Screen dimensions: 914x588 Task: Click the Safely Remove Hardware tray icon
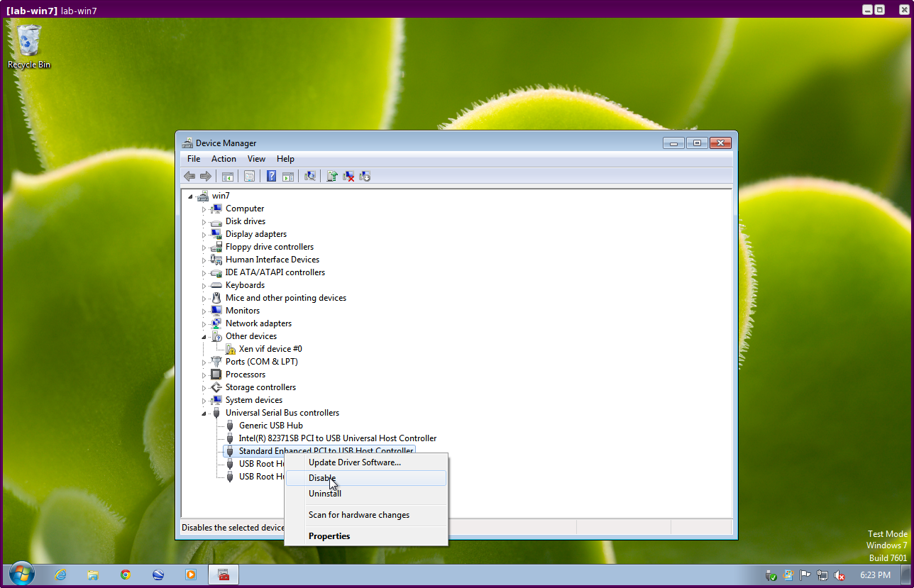(x=771, y=575)
